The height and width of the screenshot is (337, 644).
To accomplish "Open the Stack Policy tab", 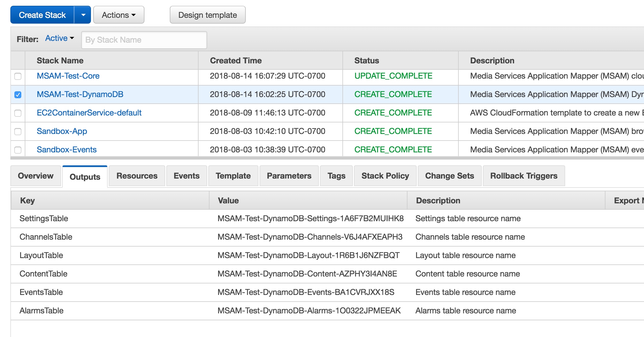I will pos(385,176).
